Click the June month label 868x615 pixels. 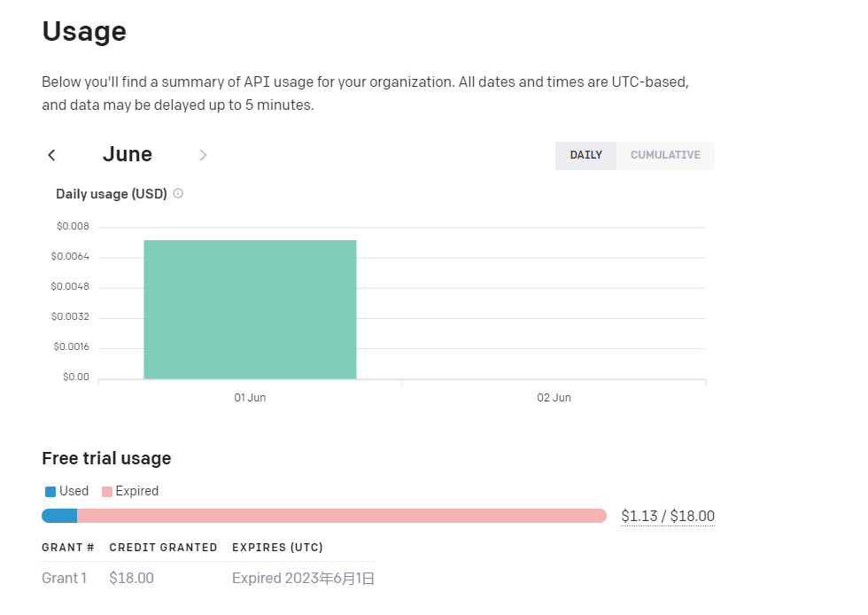tap(127, 154)
